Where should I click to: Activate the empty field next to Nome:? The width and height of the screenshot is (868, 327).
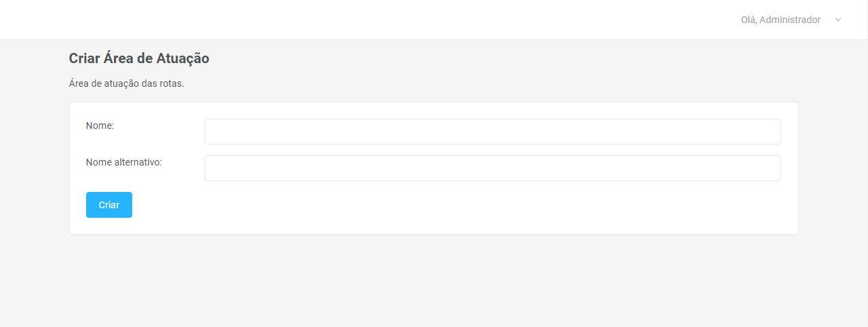click(492, 132)
